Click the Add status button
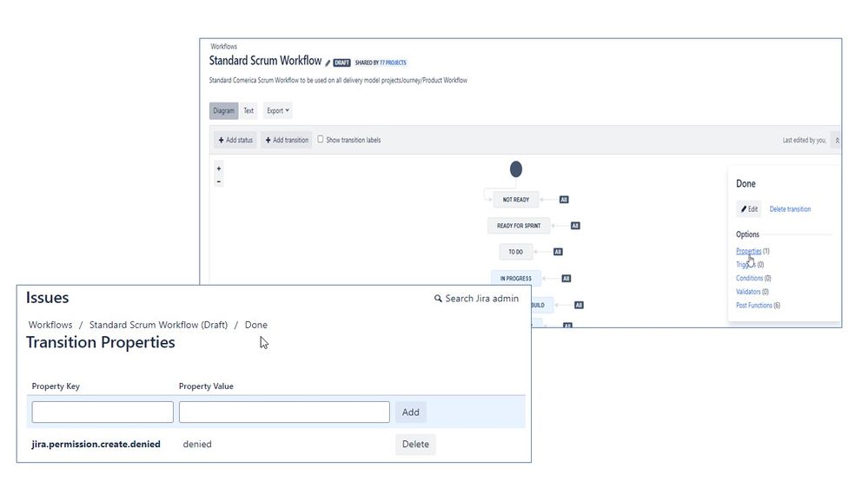 pos(235,140)
